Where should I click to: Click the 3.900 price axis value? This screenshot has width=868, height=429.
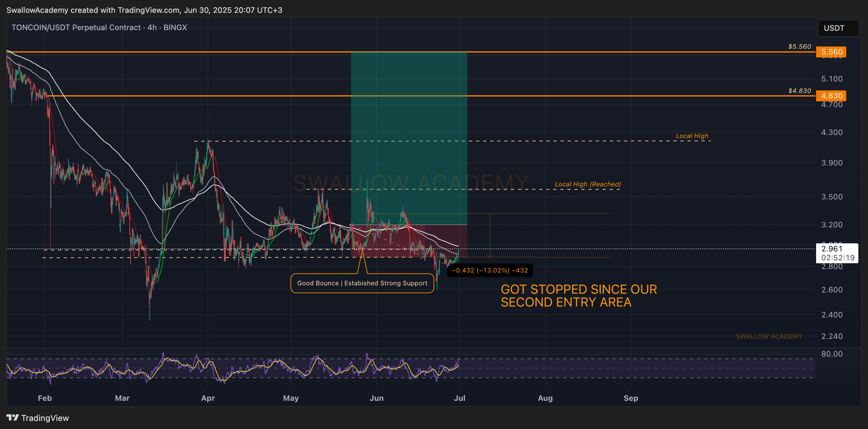[x=831, y=163]
